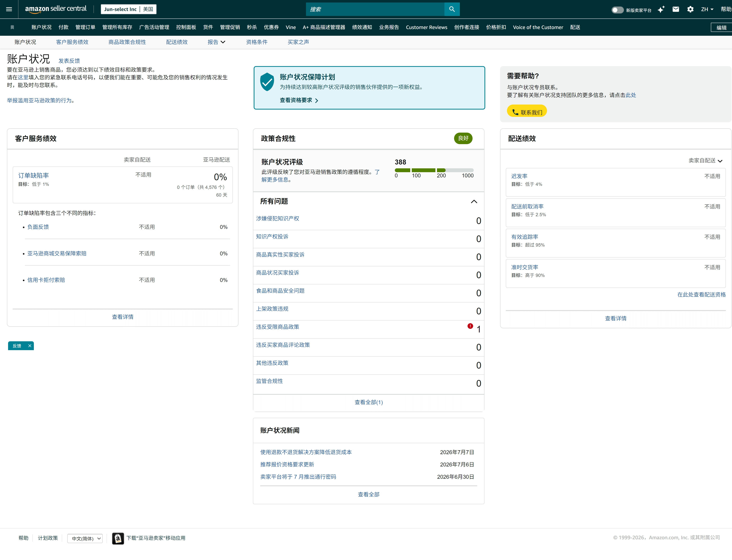The image size is (732, 560).
Task: Switch to 客户服务绩效 tab
Action: (x=72, y=42)
